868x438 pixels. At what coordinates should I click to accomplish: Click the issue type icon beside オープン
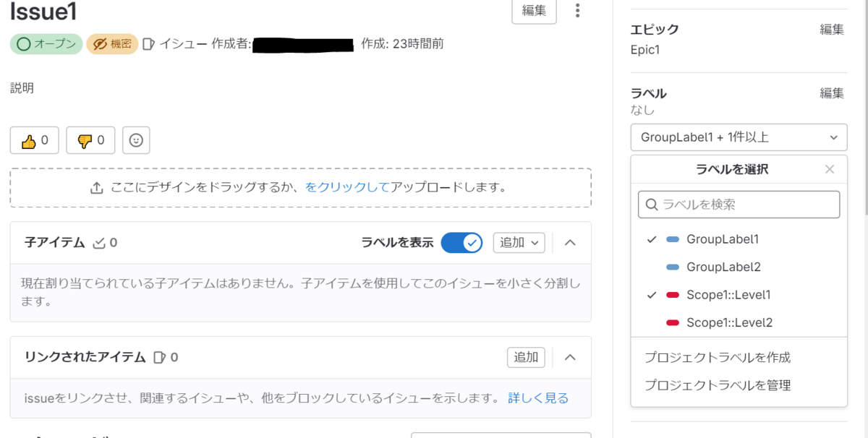click(x=150, y=44)
